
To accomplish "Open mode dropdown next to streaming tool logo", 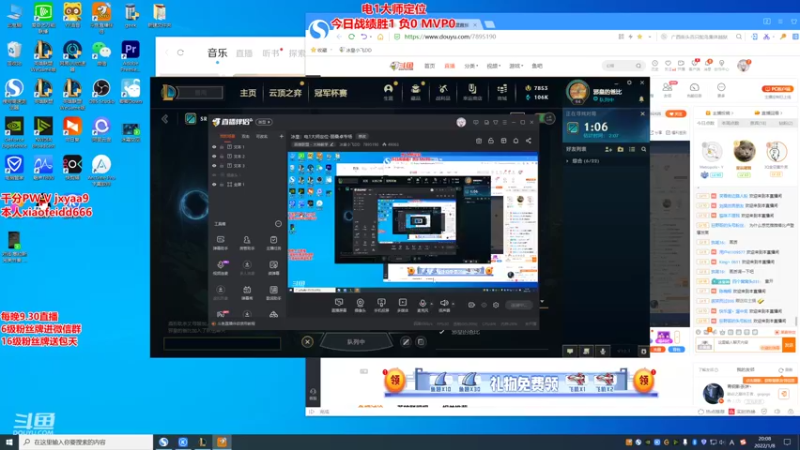I will (x=264, y=122).
